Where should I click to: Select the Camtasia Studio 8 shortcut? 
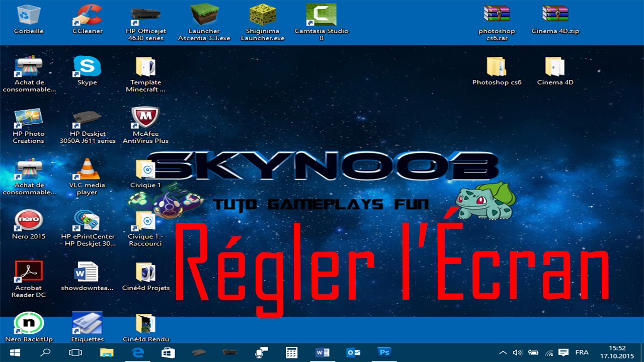click(321, 23)
